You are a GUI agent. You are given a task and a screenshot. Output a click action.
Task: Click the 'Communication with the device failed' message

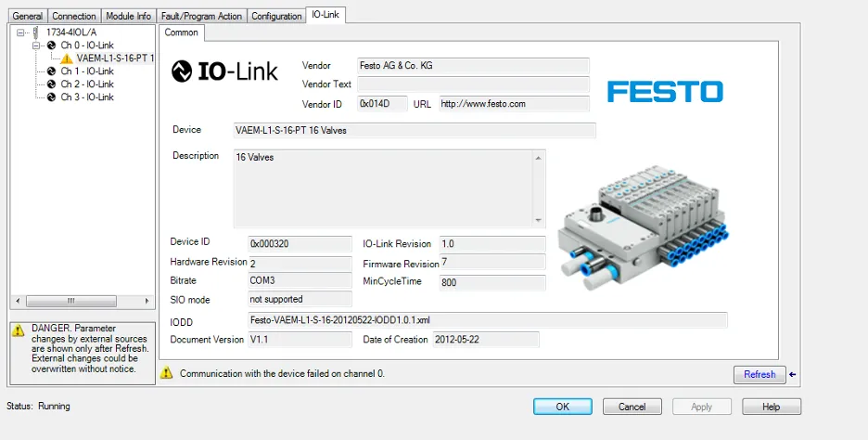coord(282,373)
